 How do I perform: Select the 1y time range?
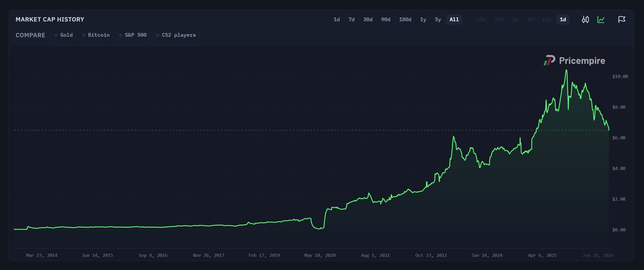tap(423, 20)
